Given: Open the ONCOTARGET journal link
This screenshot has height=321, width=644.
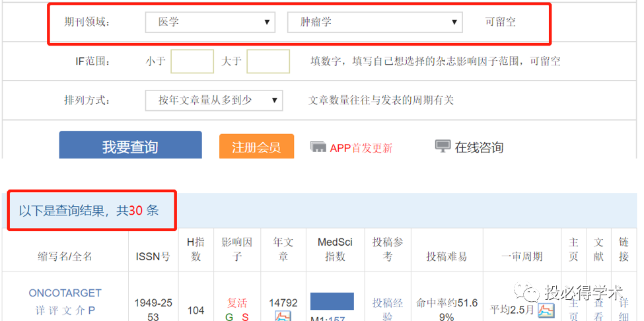Looking at the screenshot, I should 65,293.
